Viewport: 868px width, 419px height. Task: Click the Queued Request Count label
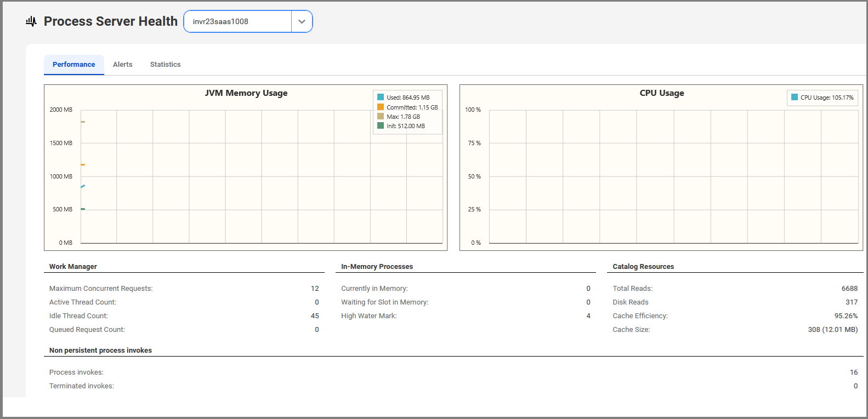click(x=87, y=330)
